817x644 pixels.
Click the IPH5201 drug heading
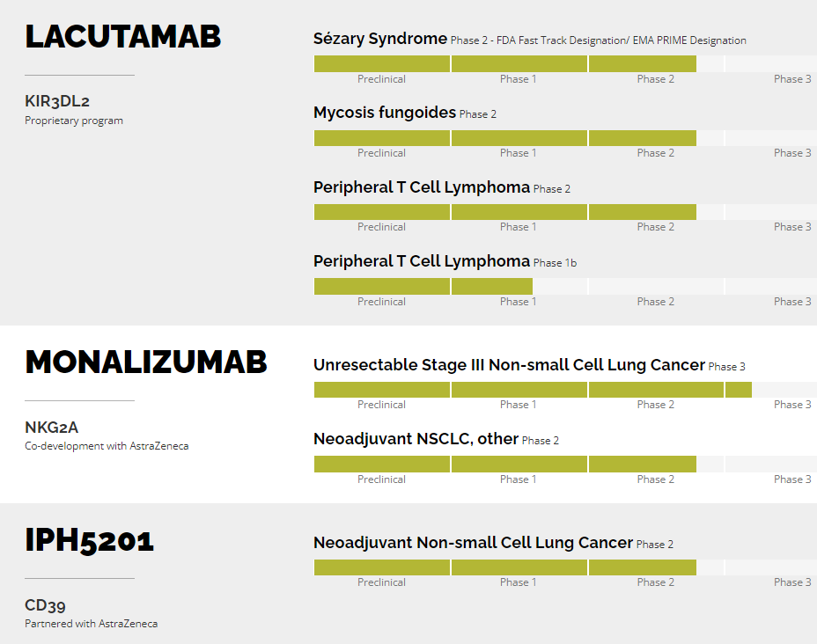[89, 540]
